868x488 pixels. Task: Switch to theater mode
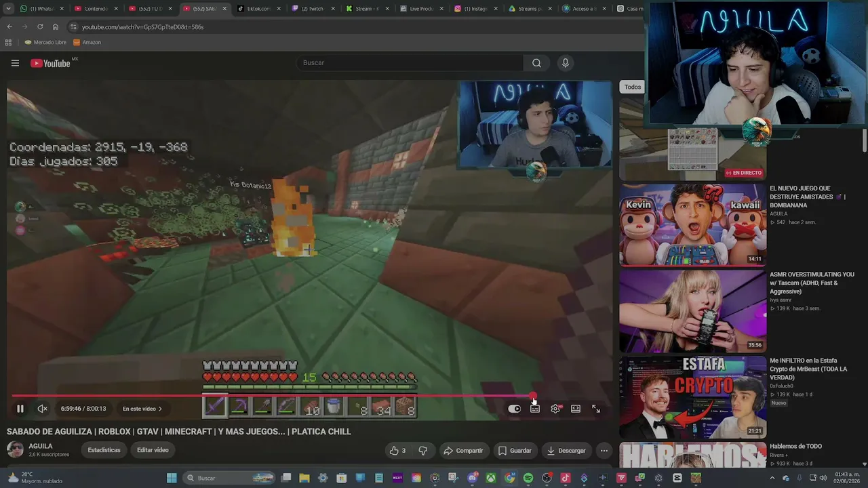[576, 409]
